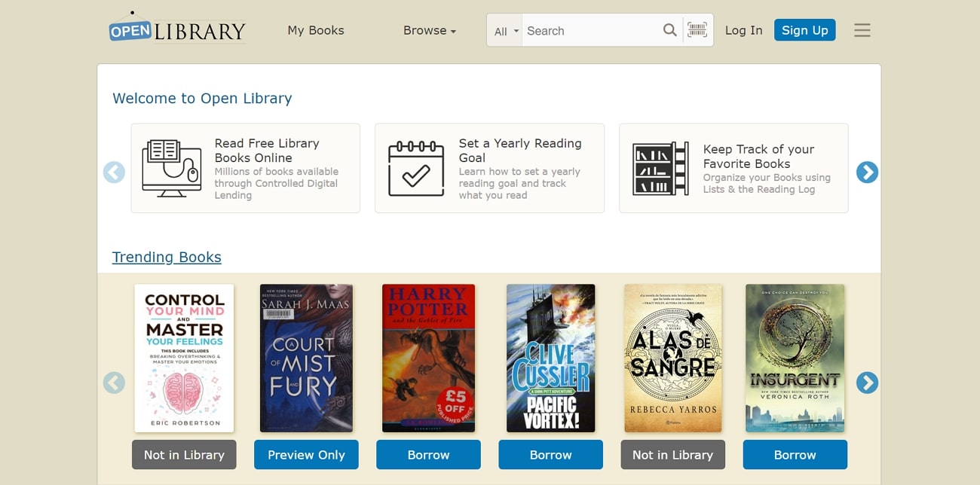980x485 pixels.
Task: Click the magnifying glass search icon
Action: [669, 30]
